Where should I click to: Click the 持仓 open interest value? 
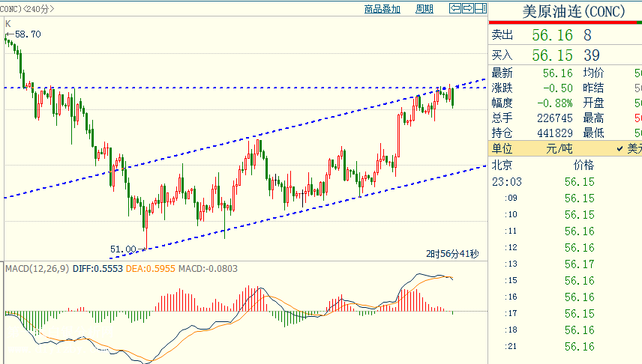point(555,133)
